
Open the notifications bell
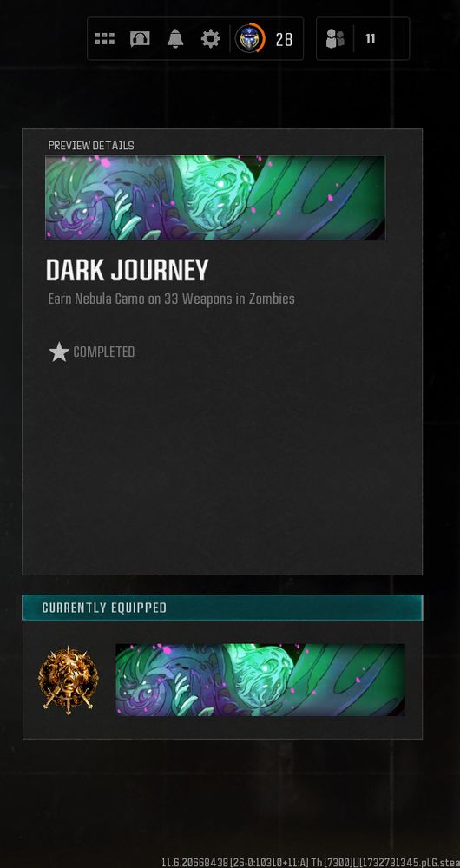tap(175, 39)
